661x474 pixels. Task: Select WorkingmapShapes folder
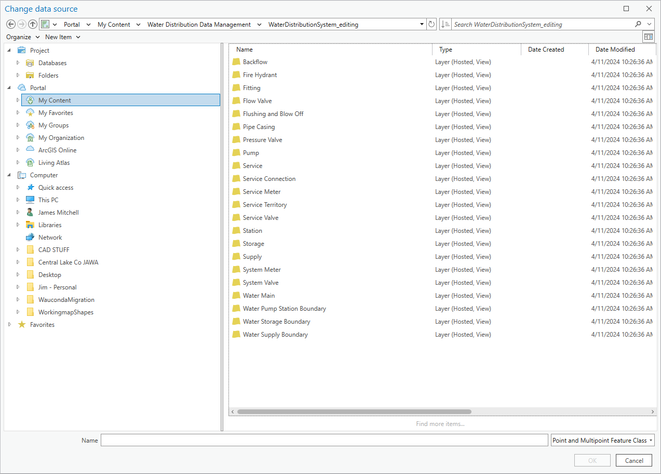pos(66,312)
